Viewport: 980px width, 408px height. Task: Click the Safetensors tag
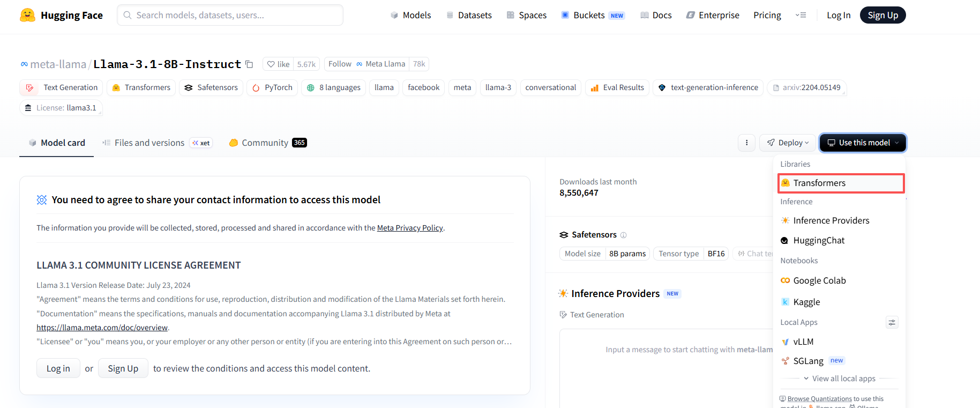[x=211, y=87]
